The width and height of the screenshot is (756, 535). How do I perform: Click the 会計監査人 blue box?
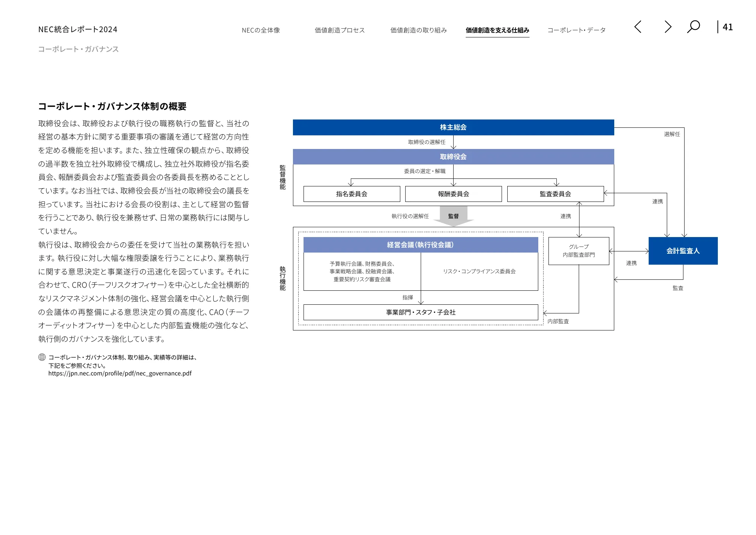tap(683, 251)
